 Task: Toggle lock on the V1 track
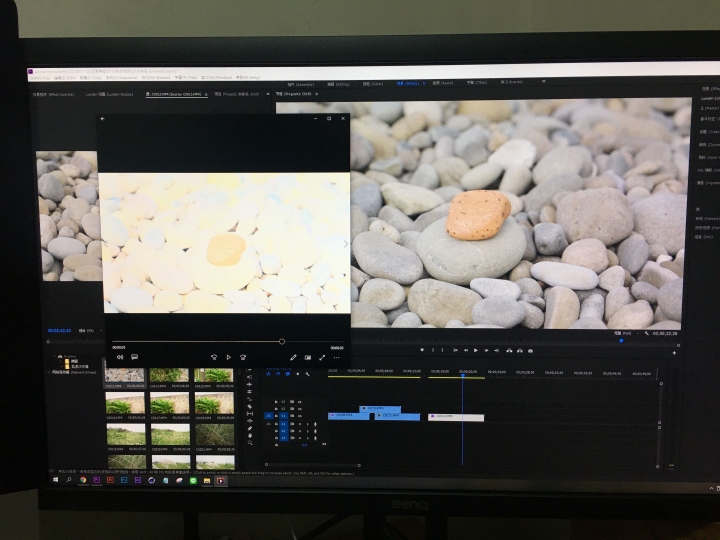[276, 416]
